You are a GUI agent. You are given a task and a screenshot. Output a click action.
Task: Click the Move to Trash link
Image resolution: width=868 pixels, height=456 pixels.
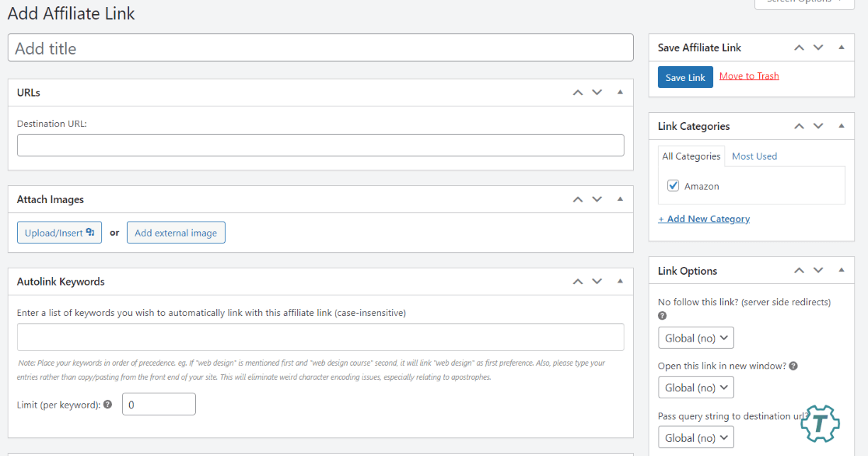tap(749, 76)
